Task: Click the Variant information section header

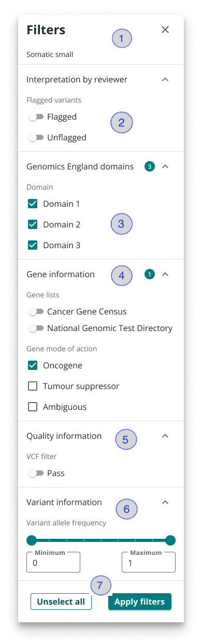Action: (x=64, y=502)
